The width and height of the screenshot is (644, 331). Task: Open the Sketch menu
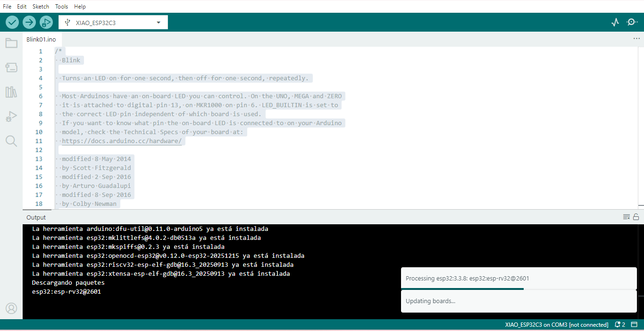point(41,7)
